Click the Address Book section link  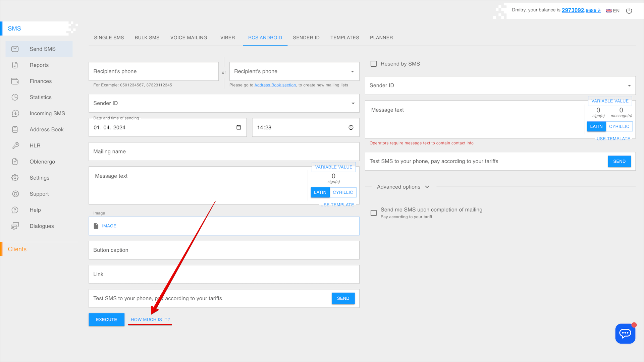[x=275, y=85]
